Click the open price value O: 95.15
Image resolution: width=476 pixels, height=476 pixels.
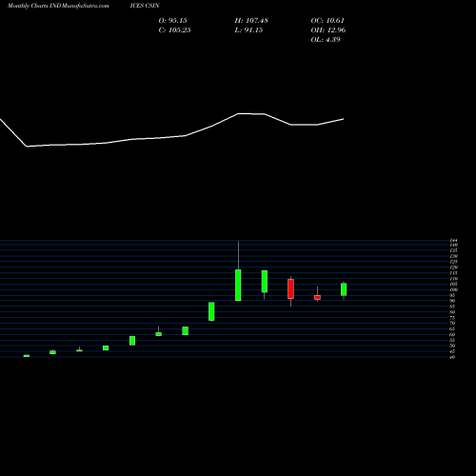173,21
